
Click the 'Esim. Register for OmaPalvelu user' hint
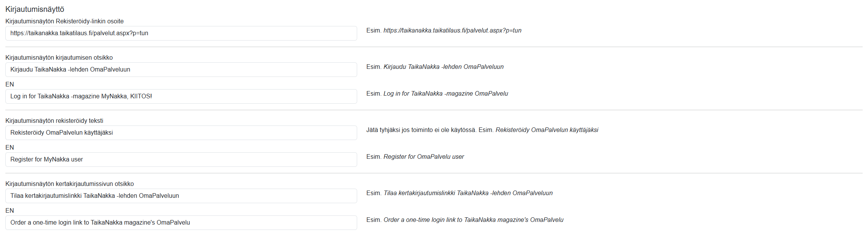pos(415,157)
